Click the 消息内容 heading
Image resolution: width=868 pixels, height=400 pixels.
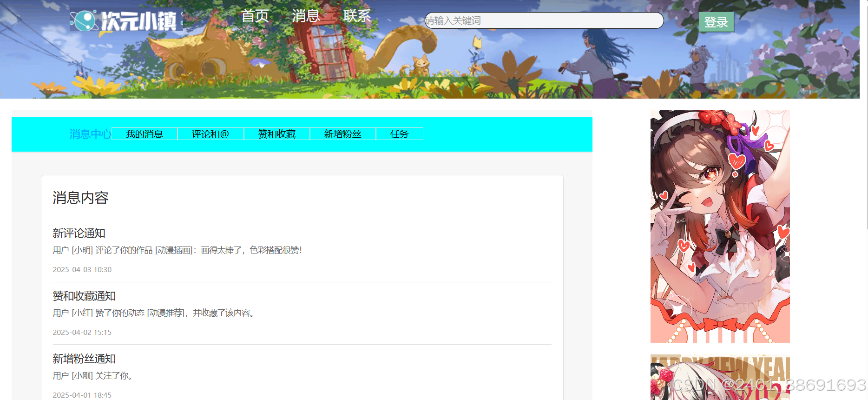point(80,198)
